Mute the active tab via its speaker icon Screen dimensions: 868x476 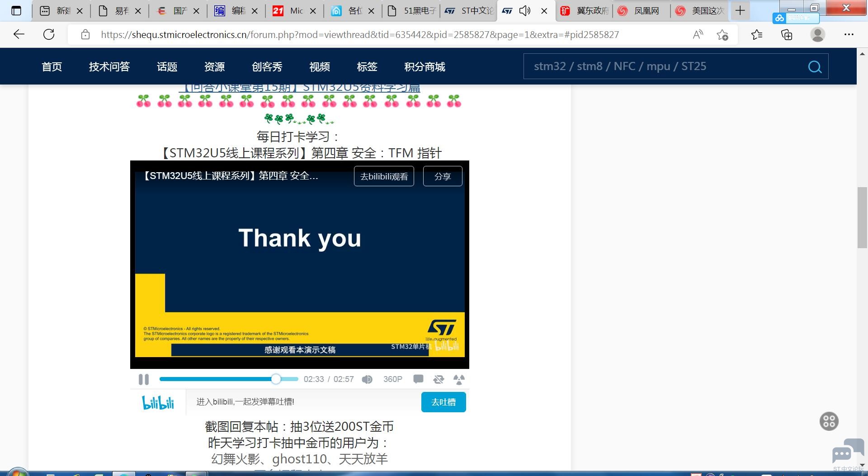coord(525,11)
